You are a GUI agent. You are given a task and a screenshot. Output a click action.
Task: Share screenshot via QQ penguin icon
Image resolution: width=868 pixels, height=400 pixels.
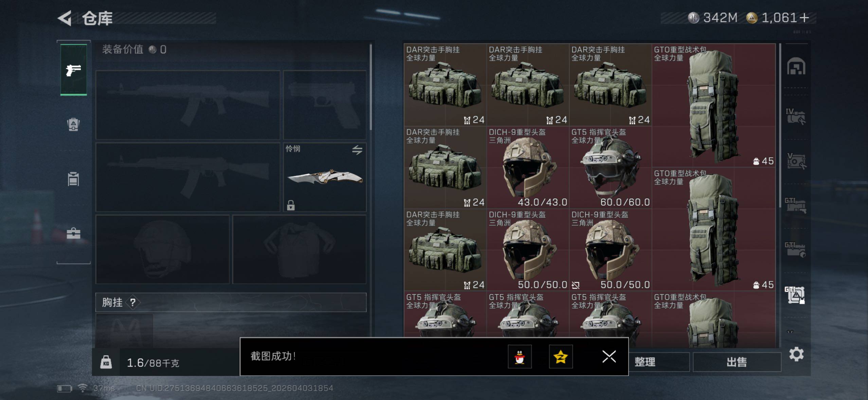click(x=520, y=357)
